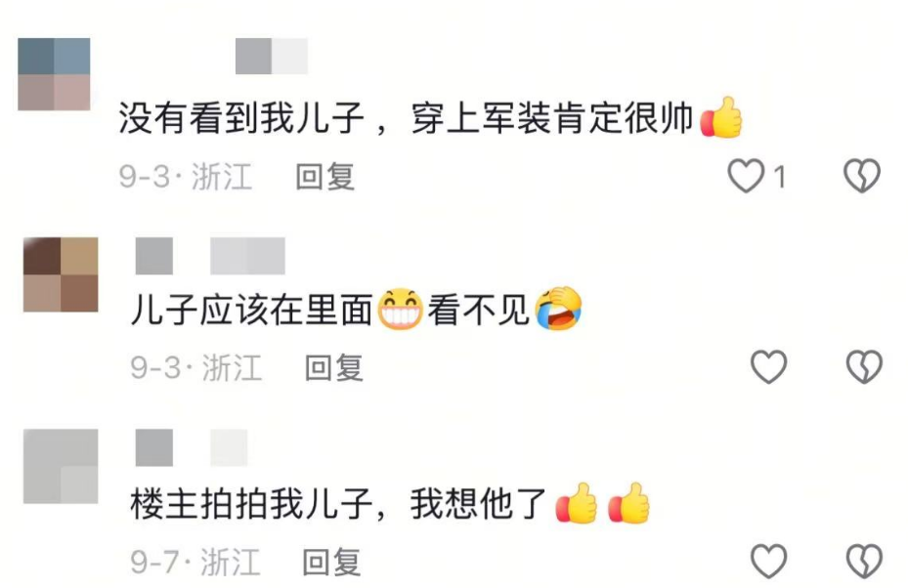Reply to the first comment dated 9-3
Viewport: 908px width, 588px height.
(324, 177)
